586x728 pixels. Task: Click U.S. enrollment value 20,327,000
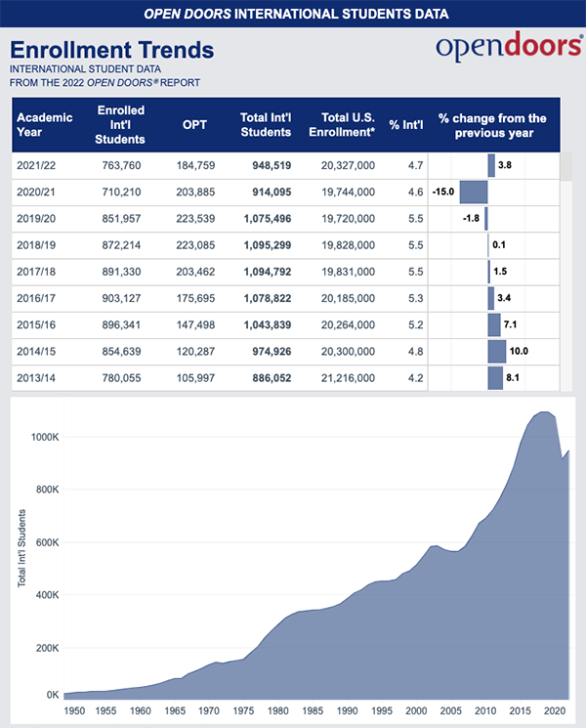(348, 165)
